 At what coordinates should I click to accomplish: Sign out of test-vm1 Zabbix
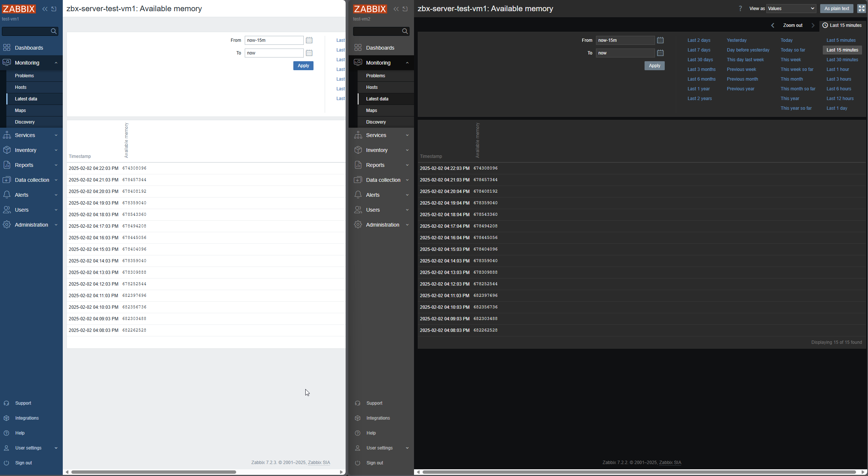pos(24,463)
